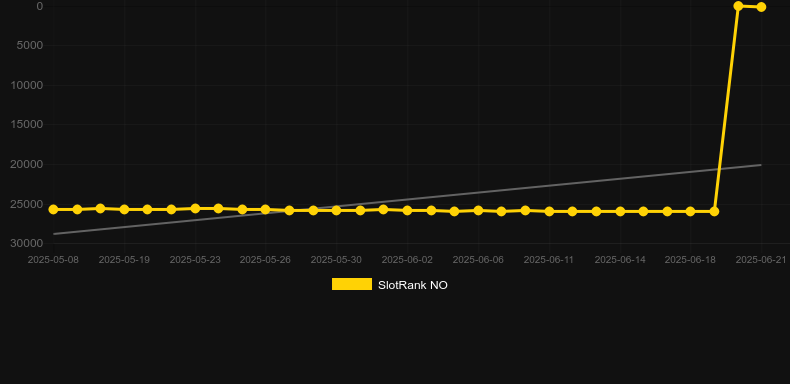790x384 pixels.
Task: Click the 2025-06-21 x-axis date label
Action: coord(761,260)
